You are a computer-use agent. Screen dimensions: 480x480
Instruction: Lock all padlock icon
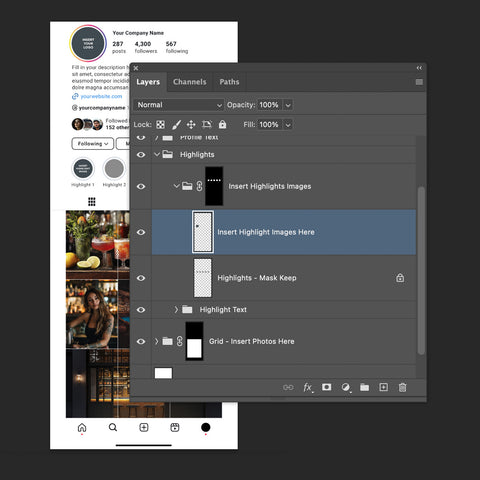(x=222, y=125)
